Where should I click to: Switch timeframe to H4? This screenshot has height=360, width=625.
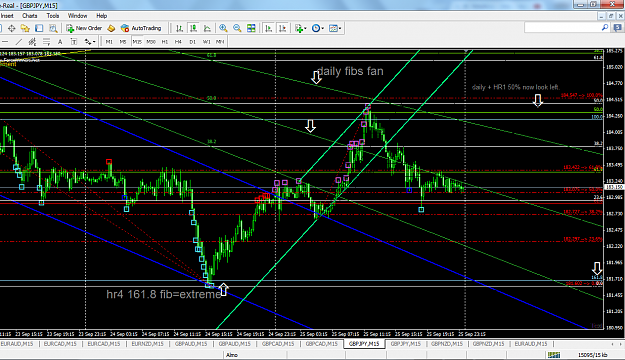[x=178, y=42]
